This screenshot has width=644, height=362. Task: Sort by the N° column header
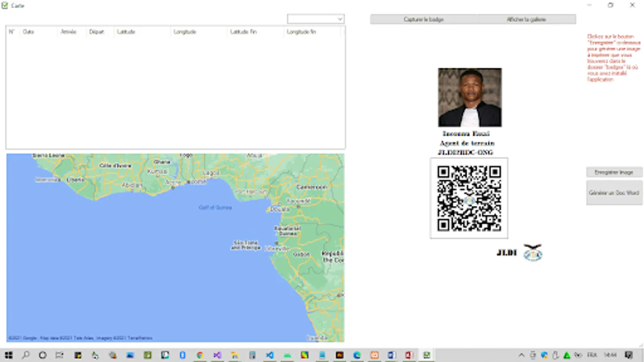click(12, 32)
